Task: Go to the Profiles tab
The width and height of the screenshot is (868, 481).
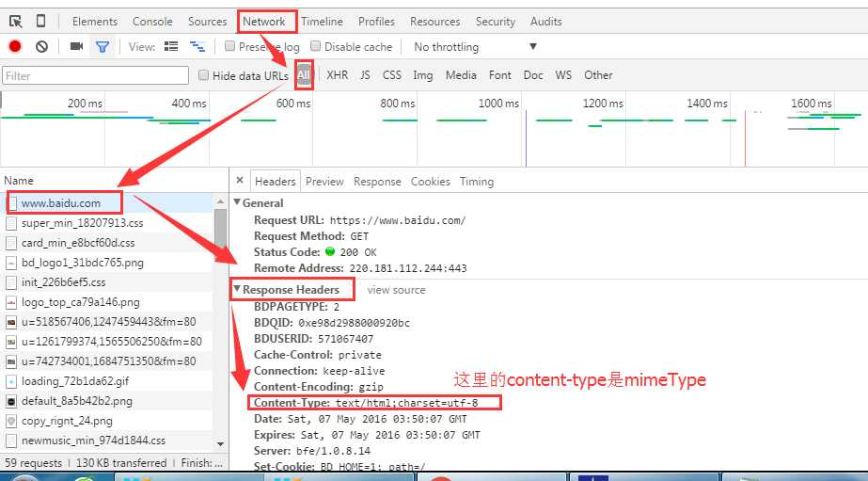Action: 376,22
